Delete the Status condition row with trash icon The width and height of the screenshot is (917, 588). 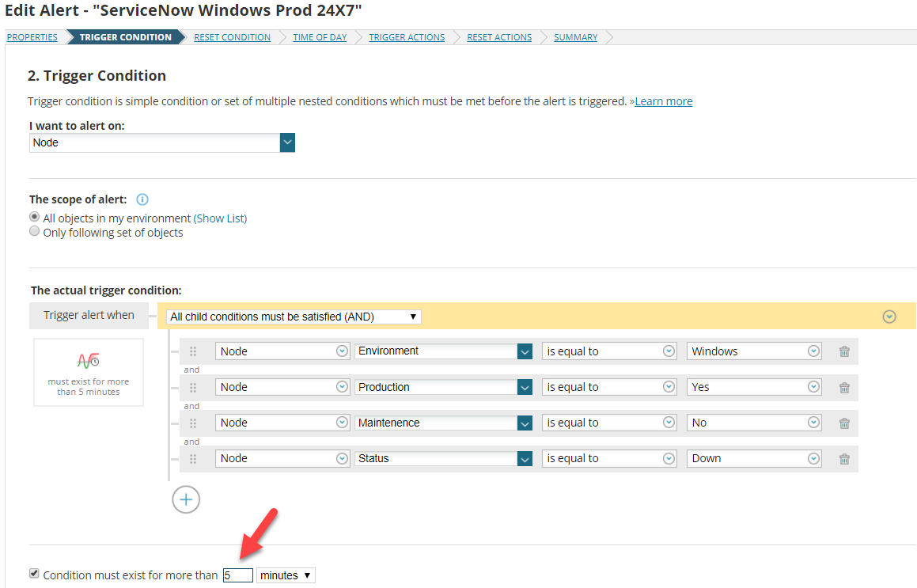(844, 459)
